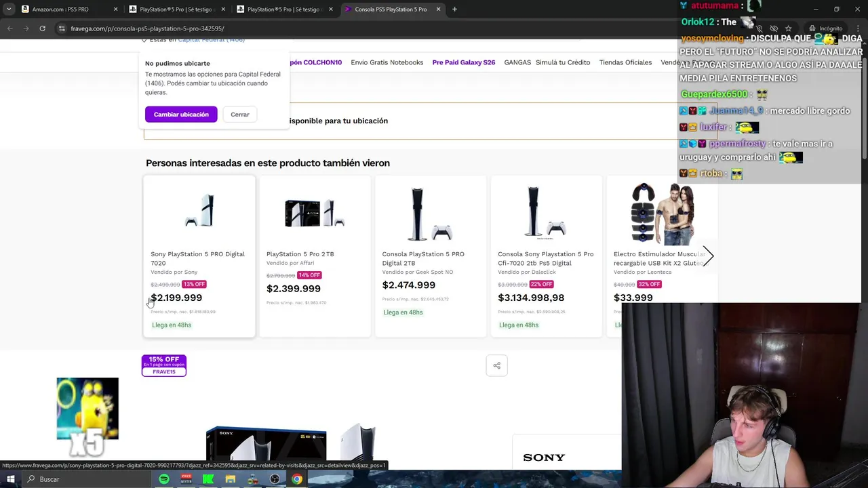
Task: Open the Kick app in taskbar
Action: [x=208, y=479]
